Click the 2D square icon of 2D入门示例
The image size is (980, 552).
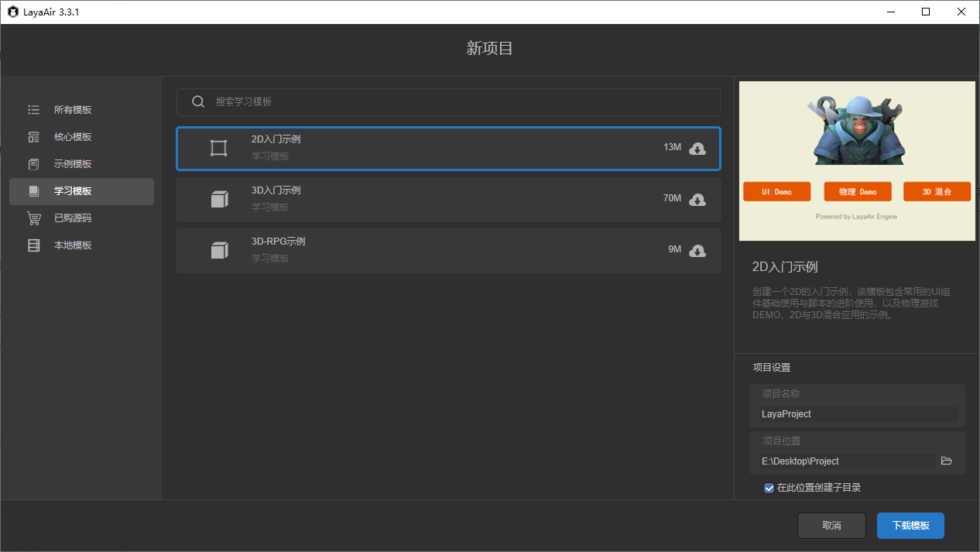pos(219,149)
